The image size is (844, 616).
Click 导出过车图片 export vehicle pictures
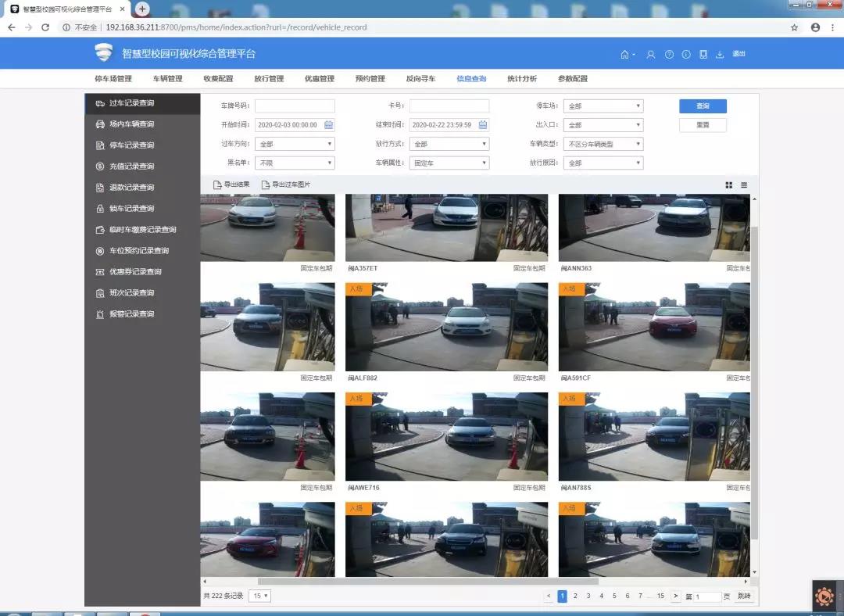coord(286,185)
